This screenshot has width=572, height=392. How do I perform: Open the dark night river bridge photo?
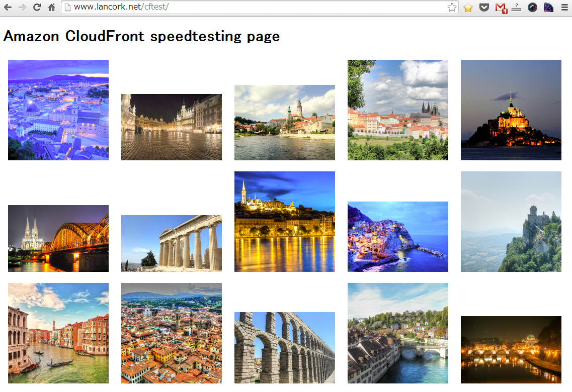click(511, 350)
